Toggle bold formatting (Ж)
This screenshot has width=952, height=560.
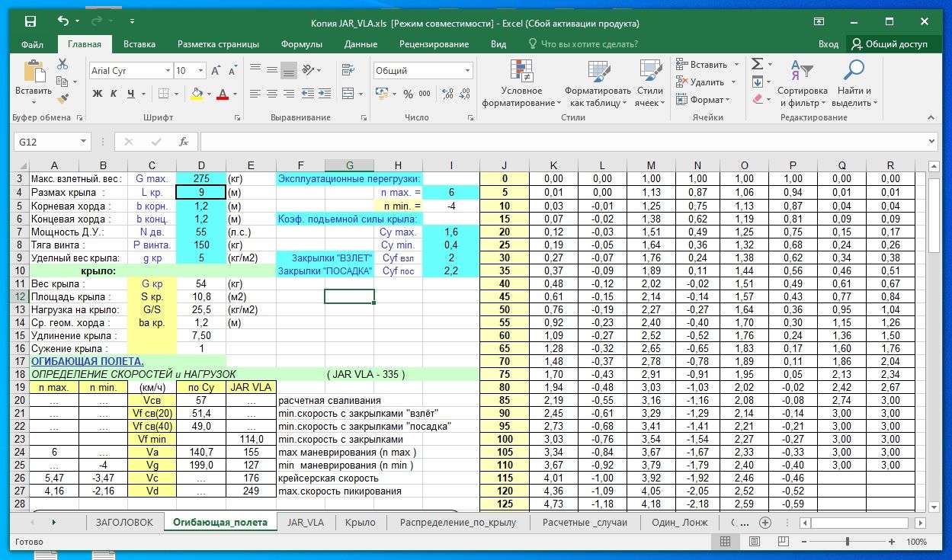(x=97, y=94)
